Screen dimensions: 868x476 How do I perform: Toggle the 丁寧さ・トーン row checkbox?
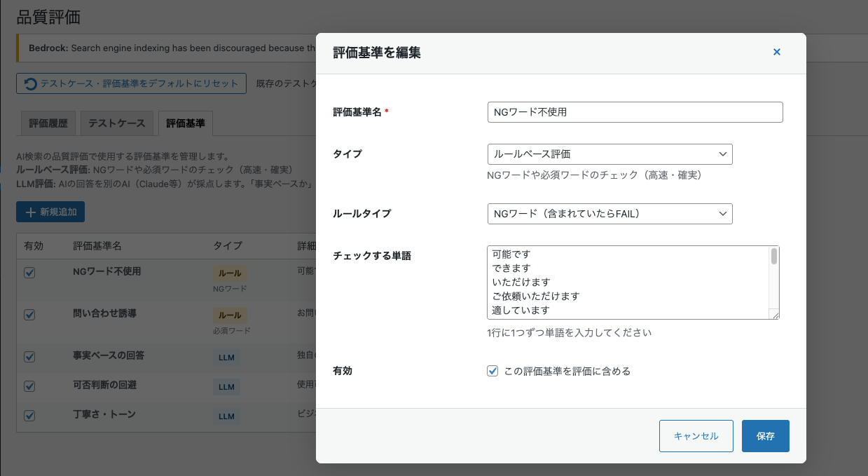tap(29, 416)
